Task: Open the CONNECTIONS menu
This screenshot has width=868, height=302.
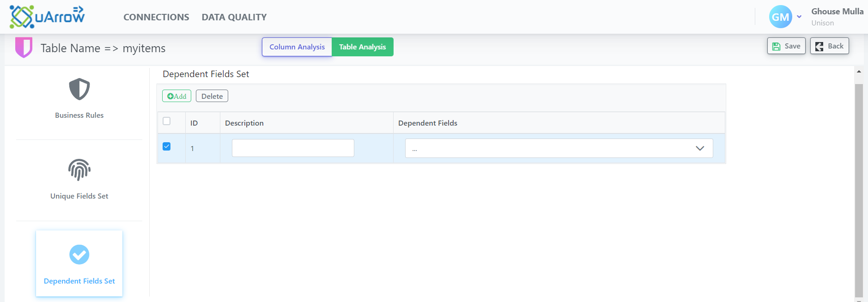Action: 156,17
